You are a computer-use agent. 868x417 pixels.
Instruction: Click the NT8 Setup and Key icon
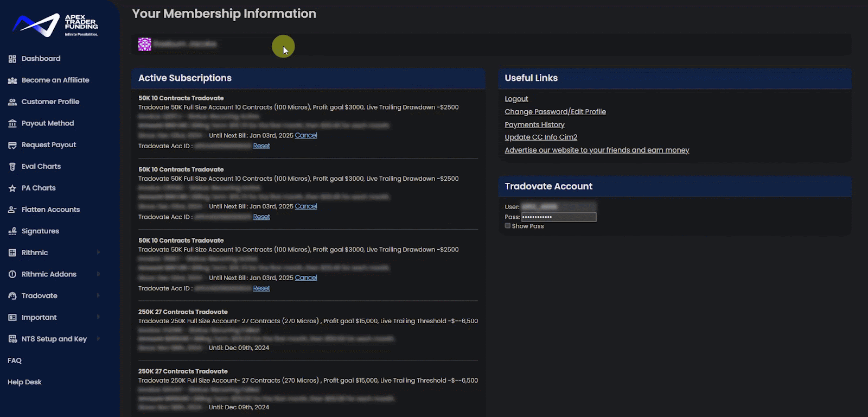(x=12, y=339)
